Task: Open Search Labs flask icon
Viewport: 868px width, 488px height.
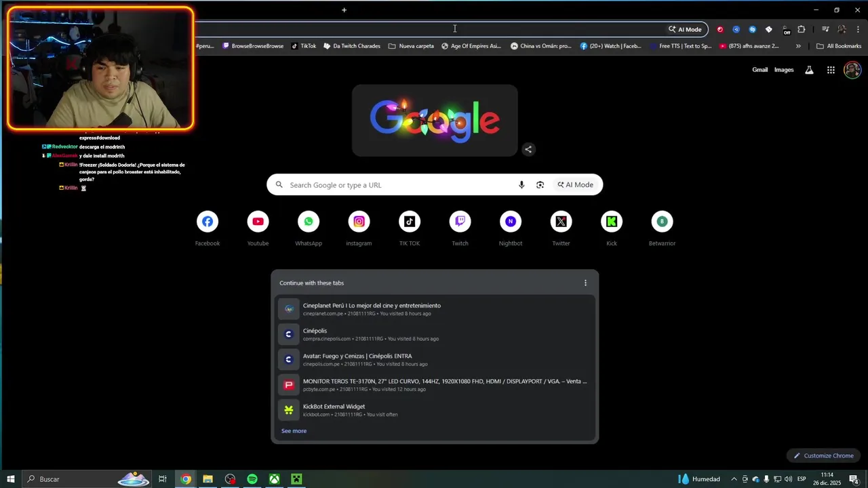Action: pos(809,70)
